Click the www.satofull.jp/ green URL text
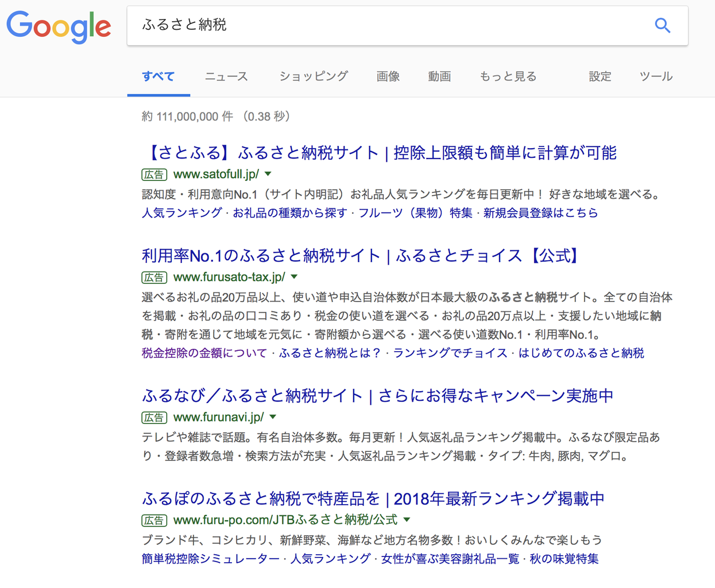Screen dimensions: 715x588 [216, 174]
